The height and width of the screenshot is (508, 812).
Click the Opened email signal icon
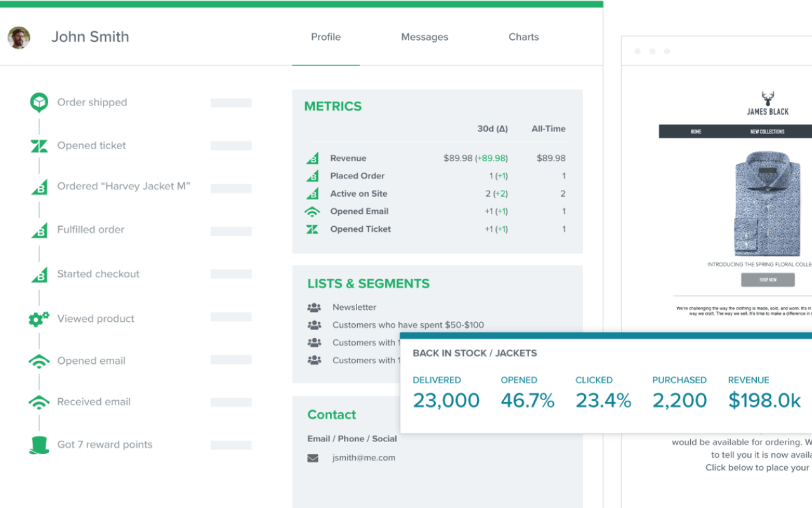coord(39,360)
